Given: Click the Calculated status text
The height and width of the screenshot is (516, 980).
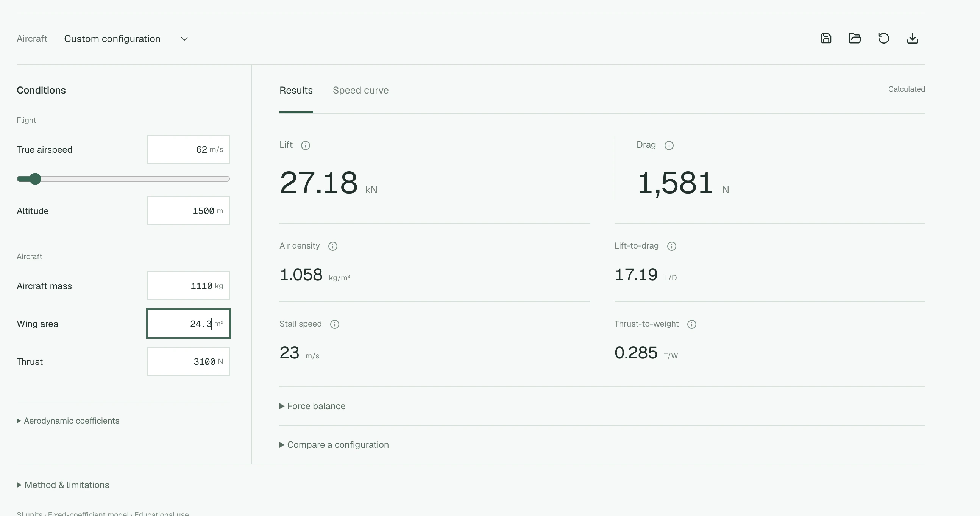Looking at the screenshot, I should (x=907, y=89).
